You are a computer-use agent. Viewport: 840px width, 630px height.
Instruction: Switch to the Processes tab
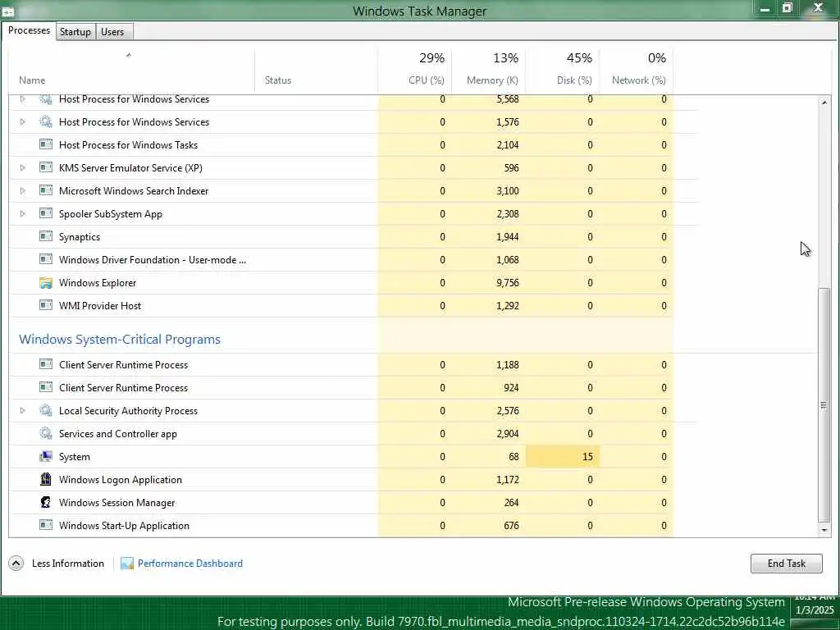(29, 30)
